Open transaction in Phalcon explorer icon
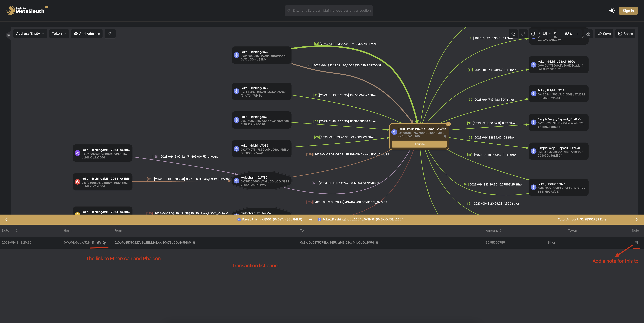The image size is (644, 323). [x=105, y=243]
